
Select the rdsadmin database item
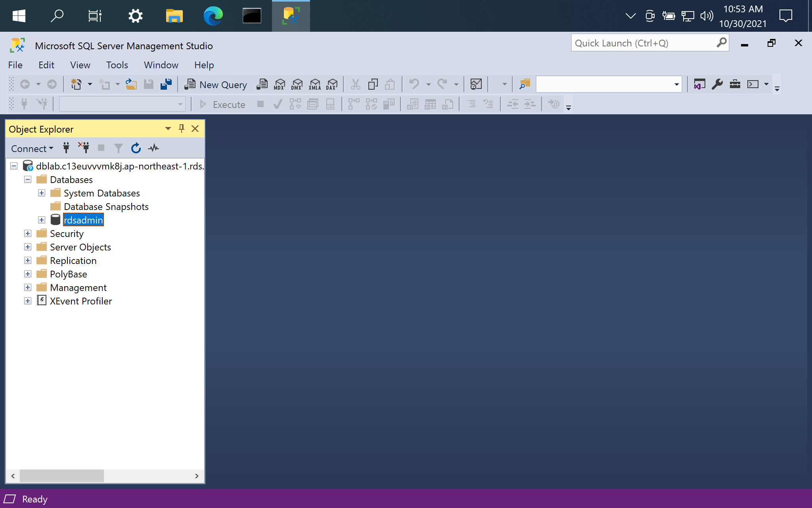coord(83,219)
